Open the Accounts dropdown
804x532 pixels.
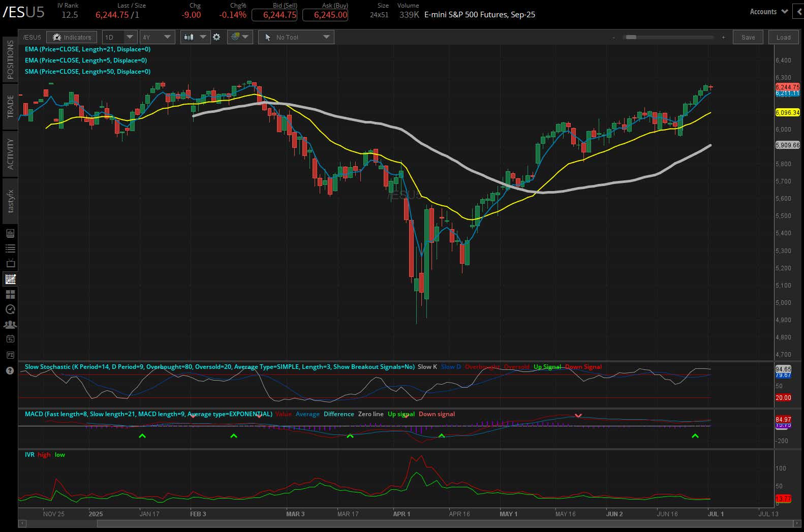click(768, 12)
